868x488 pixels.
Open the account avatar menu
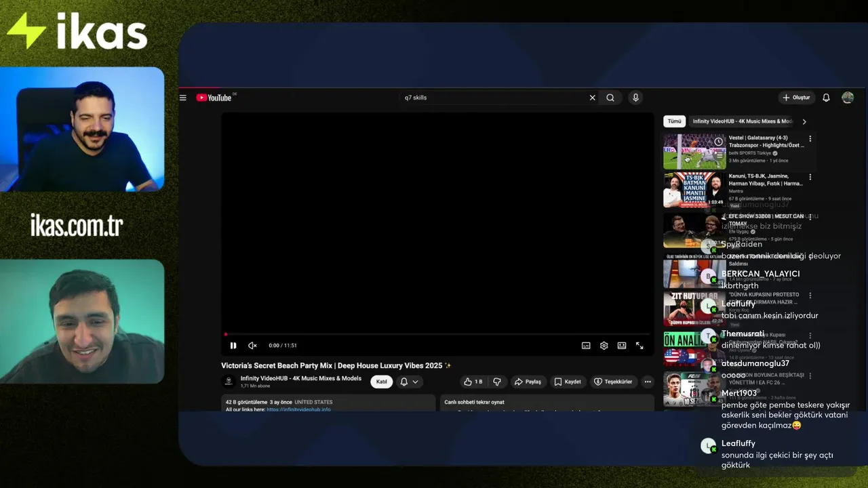(848, 98)
